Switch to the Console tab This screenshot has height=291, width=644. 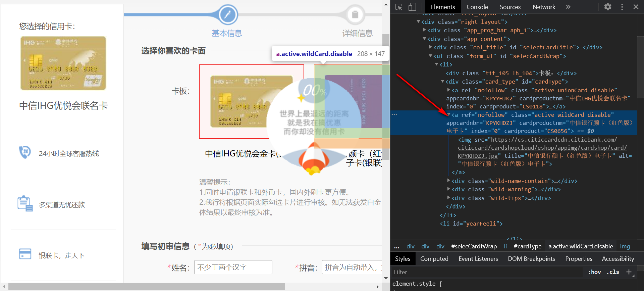[x=477, y=7]
